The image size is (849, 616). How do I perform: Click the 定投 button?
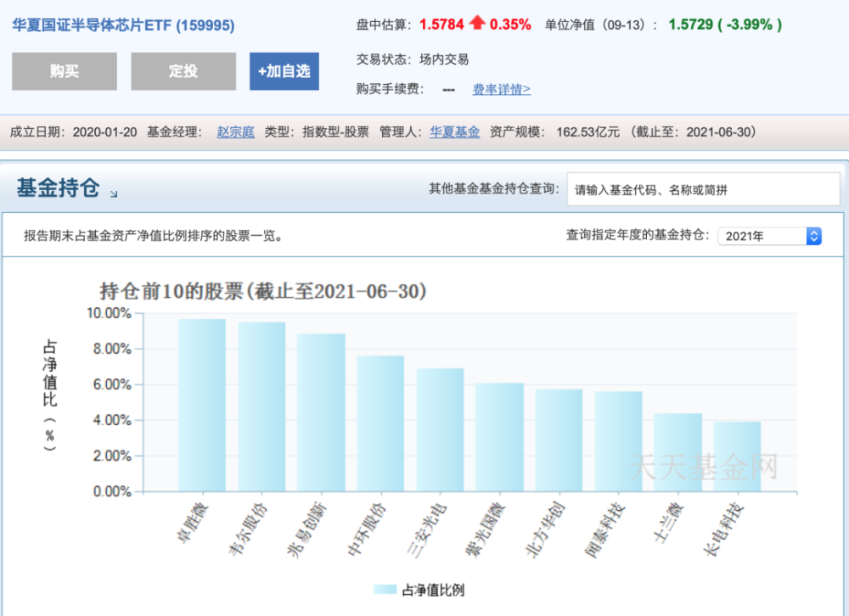(183, 71)
